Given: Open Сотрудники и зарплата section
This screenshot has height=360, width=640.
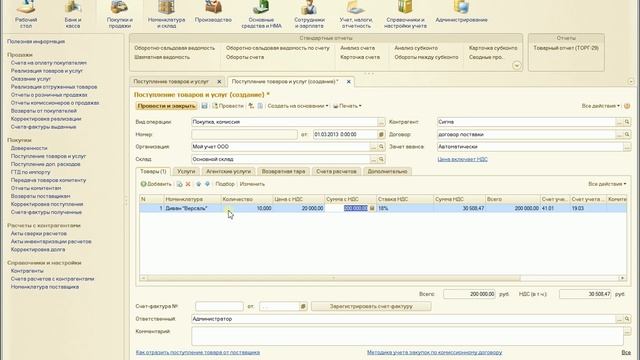Looking at the screenshot, I should (309, 15).
